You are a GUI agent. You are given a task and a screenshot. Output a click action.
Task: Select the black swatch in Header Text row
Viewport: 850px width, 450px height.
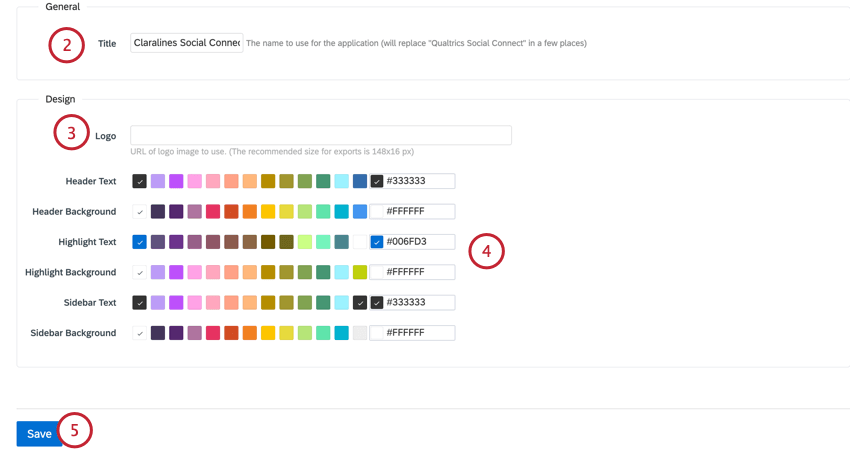pyautogui.click(x=139, y=181)
